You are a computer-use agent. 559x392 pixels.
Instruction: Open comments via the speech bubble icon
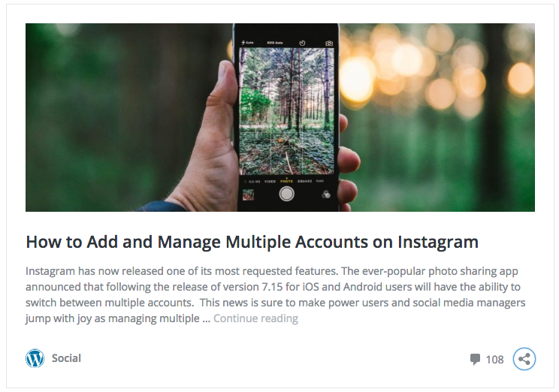(x=475, y=359)
